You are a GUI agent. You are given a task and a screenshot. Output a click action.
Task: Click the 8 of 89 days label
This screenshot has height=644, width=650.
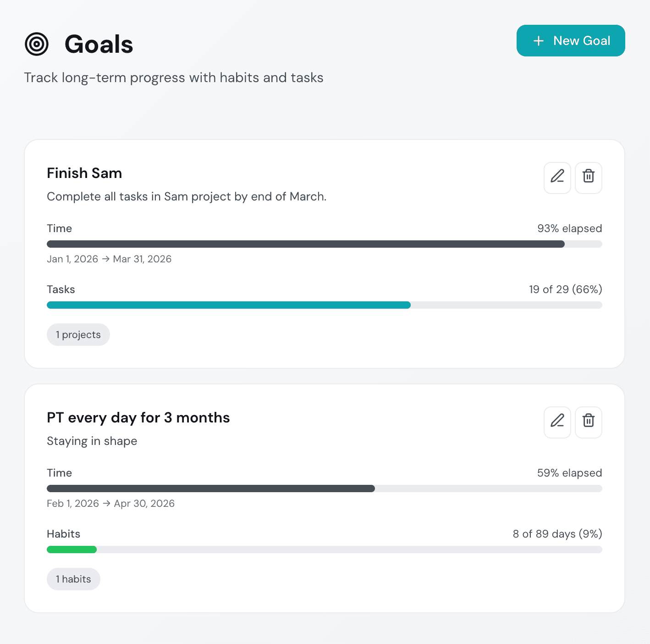557,534
